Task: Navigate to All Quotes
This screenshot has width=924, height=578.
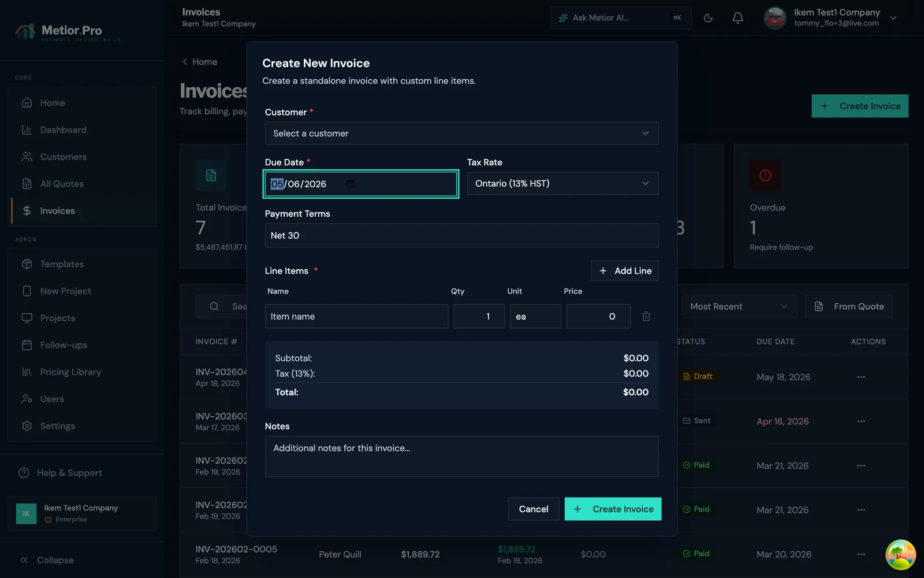Action: point(83,184)
